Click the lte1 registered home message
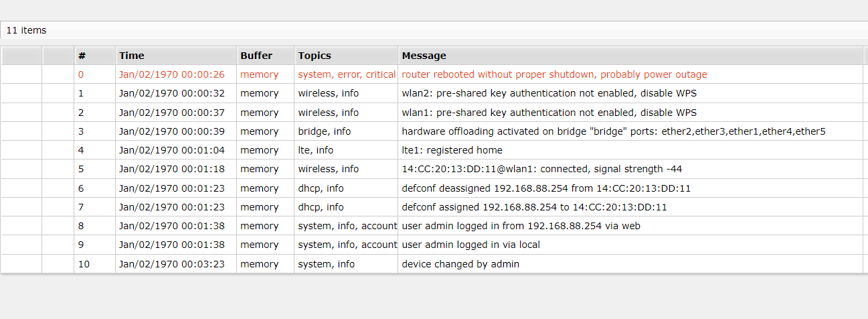Viewport: 868px width, 319px height. coord(452,150)
